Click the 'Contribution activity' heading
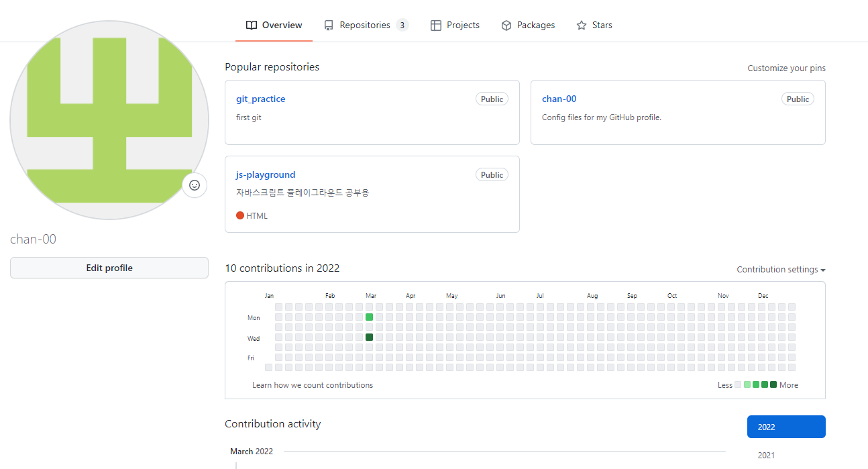Screen dimensions: 868x469 pyautogui.click(x=273, y=424)
